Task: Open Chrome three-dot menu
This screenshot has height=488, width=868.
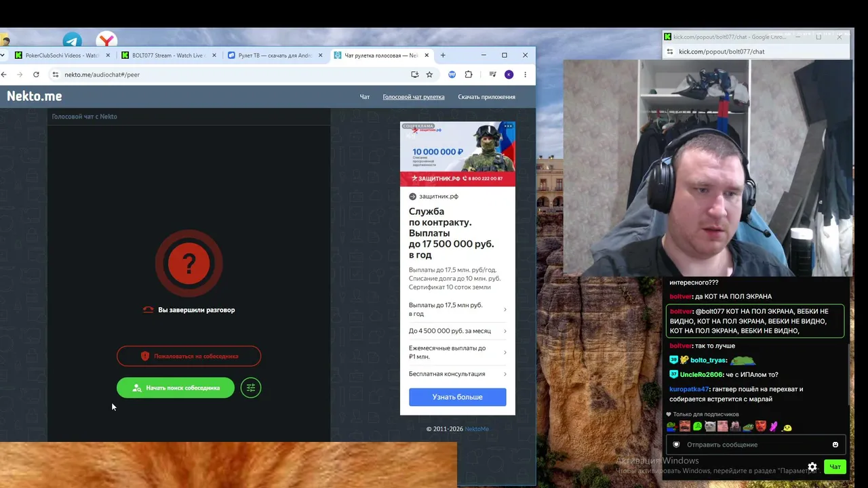Action: [525, 75]
